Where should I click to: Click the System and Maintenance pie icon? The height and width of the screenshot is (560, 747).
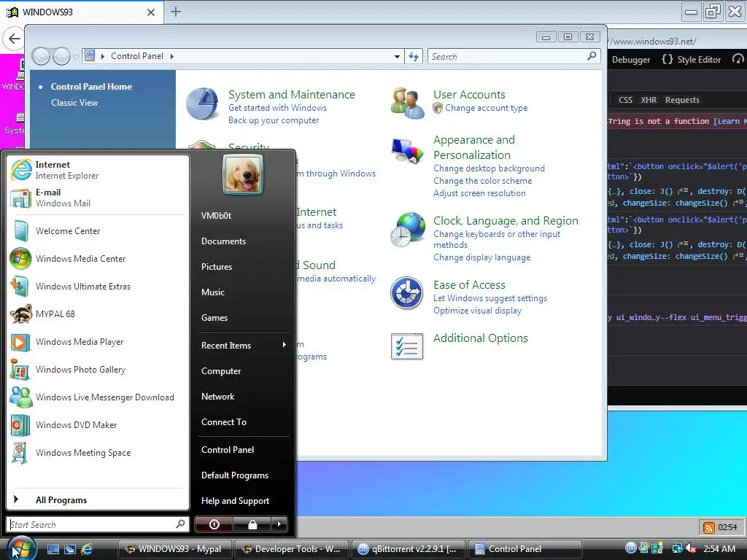(x=202, y=104)
